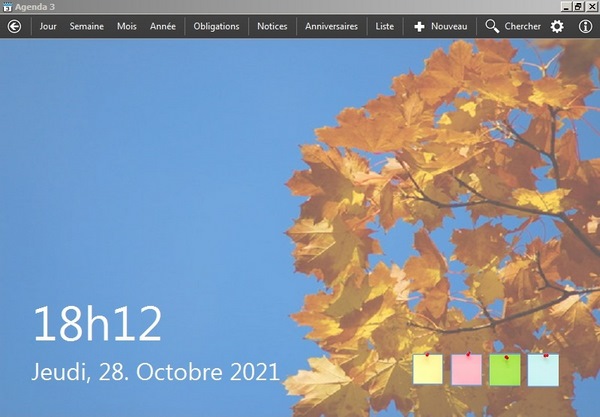Viewport: 600px width, 417px height.
Task: Close the Agenda 3 window
Action: pyautogui.click(x=591, y=7)
